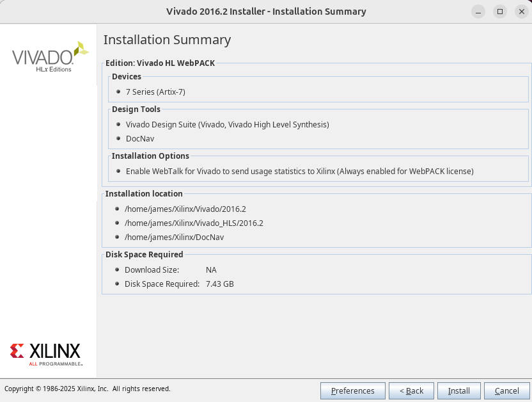Click the Download Size NA value
This screenshot has width=532, height=402.
coord(211,269)
